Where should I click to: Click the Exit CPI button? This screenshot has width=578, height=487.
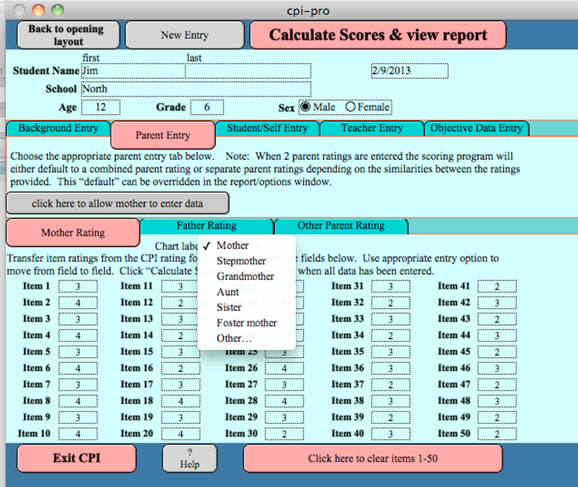[77, 458]
